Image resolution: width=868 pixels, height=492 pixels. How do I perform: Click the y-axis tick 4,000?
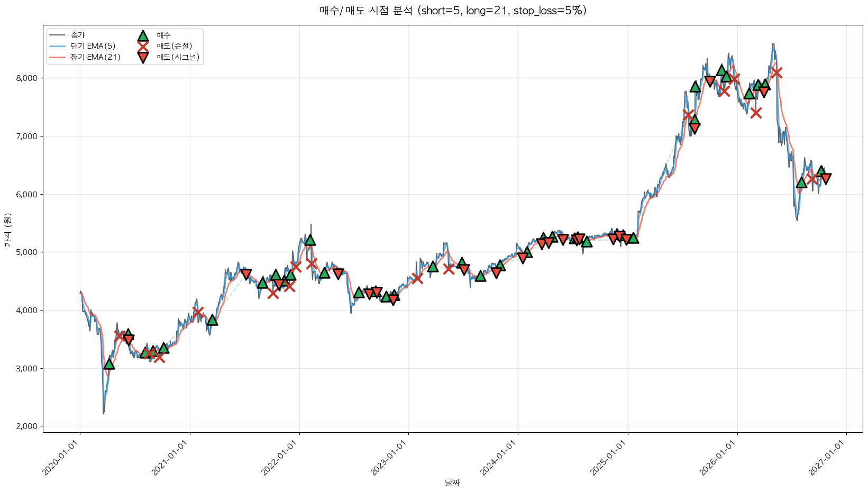pos(27,311)
